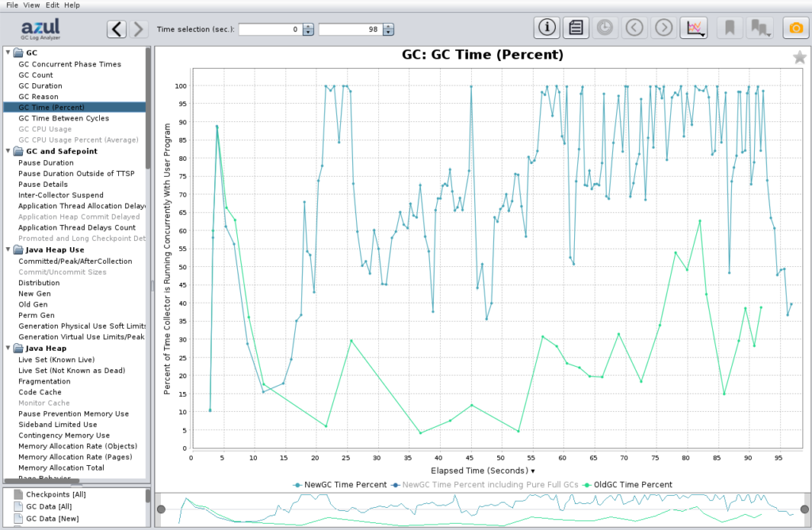Open the bookmarks list icon
The height and width of the screenshot is (530, 812).
760,27
